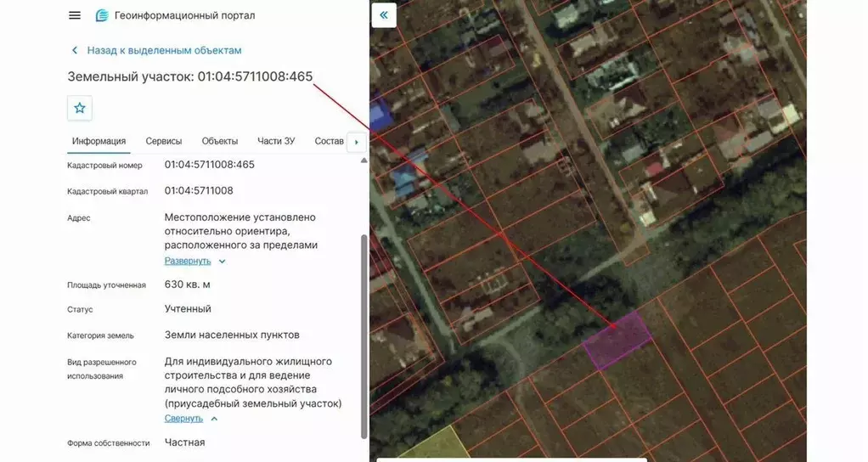Open the Части ЗУ tab
Image resolution: width=868 pixels, height=462 pixels.
pos(276,141)
